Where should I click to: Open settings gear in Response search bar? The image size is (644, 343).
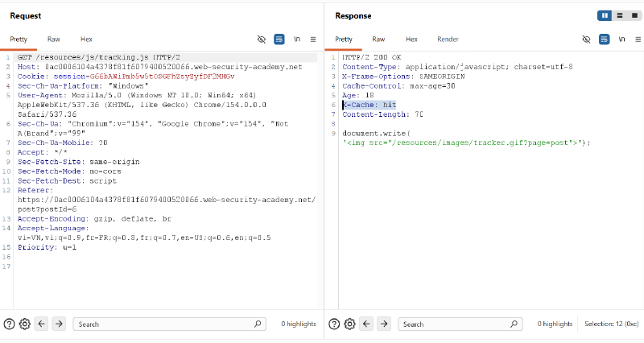tap(349, 324)
